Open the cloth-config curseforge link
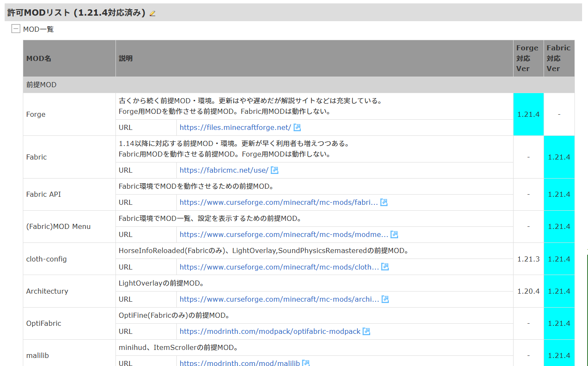The height and width of the screenshot is (366, 588). [279, 267]
